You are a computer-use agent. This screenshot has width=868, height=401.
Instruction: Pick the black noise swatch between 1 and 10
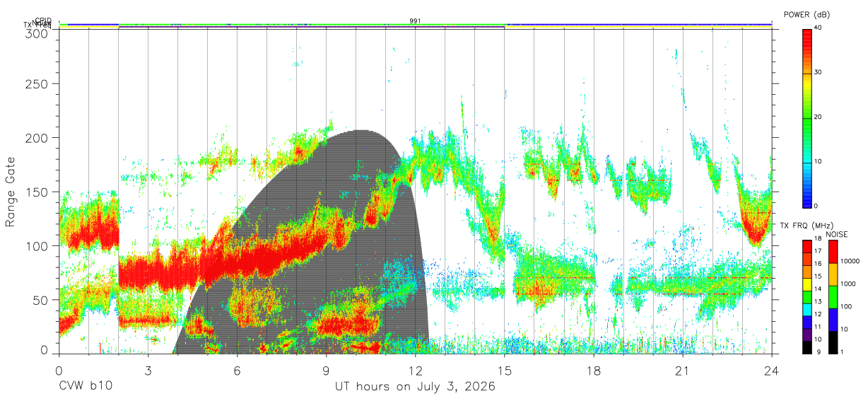pyautogui.click(x=833, y=341)
